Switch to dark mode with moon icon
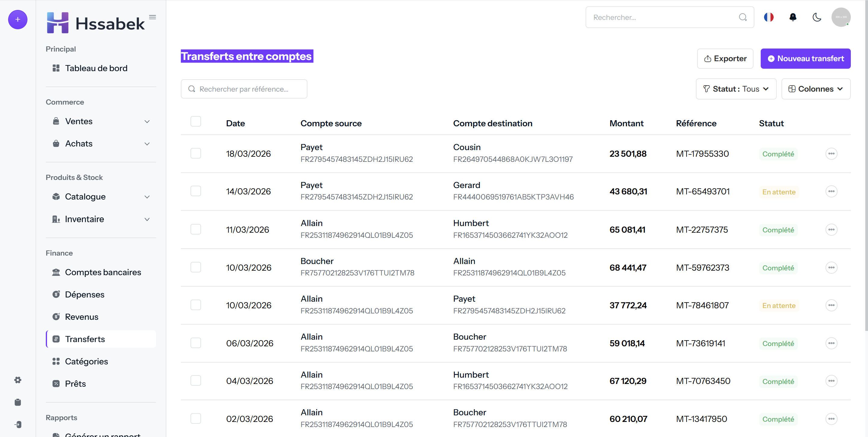The image size is (868, 437). 817,17
